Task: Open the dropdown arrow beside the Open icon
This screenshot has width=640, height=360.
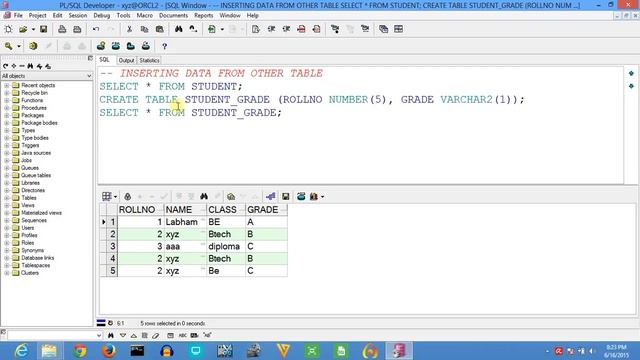Action: tap(33, 29)
